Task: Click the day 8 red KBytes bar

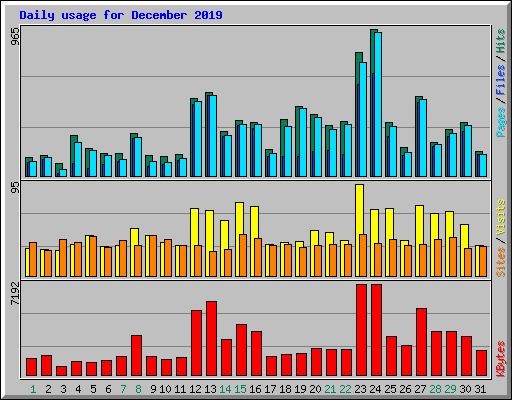Action: [x=136, y=356]
